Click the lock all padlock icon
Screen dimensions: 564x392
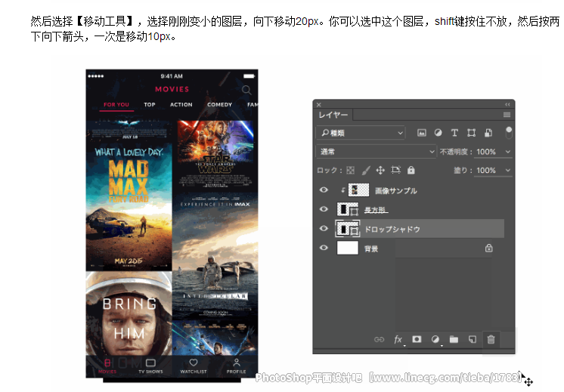(x=411, y=170)
